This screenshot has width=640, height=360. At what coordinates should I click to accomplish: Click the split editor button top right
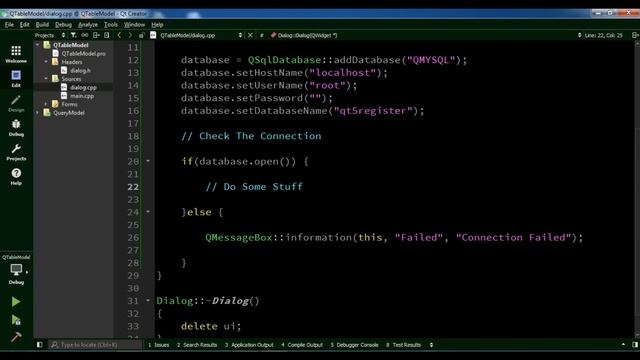point(635,36)
